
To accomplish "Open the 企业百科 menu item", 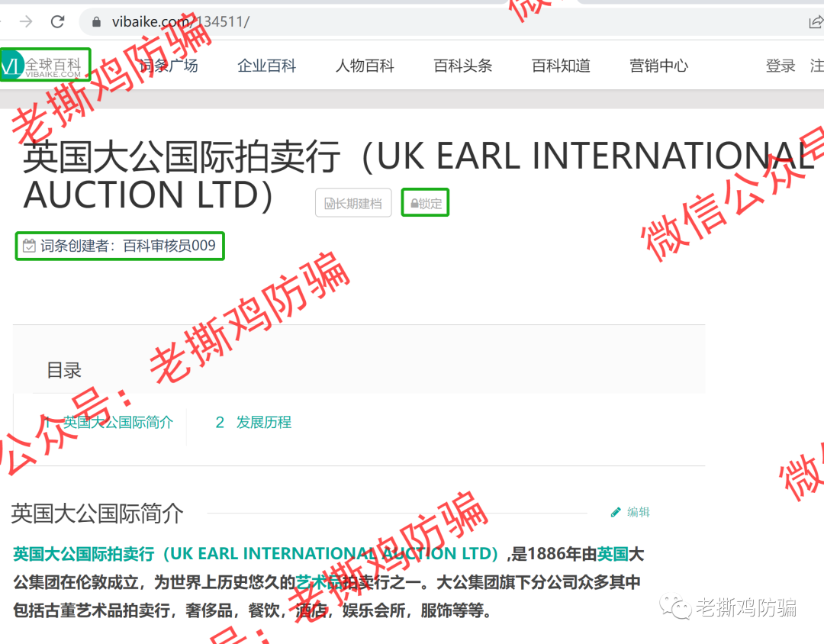I will coord(266,66).
